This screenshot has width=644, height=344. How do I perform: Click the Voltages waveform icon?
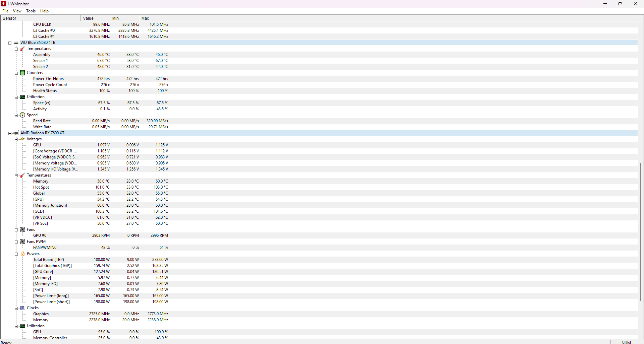pyautogui.click(x=22, y=139)
